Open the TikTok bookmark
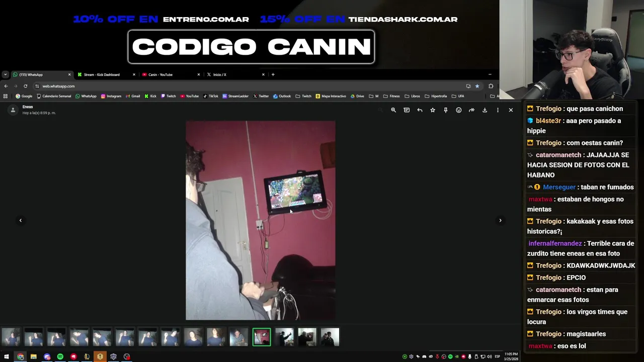Image resolution: width=644 pixels, height=362 pixels. (210, 96)
